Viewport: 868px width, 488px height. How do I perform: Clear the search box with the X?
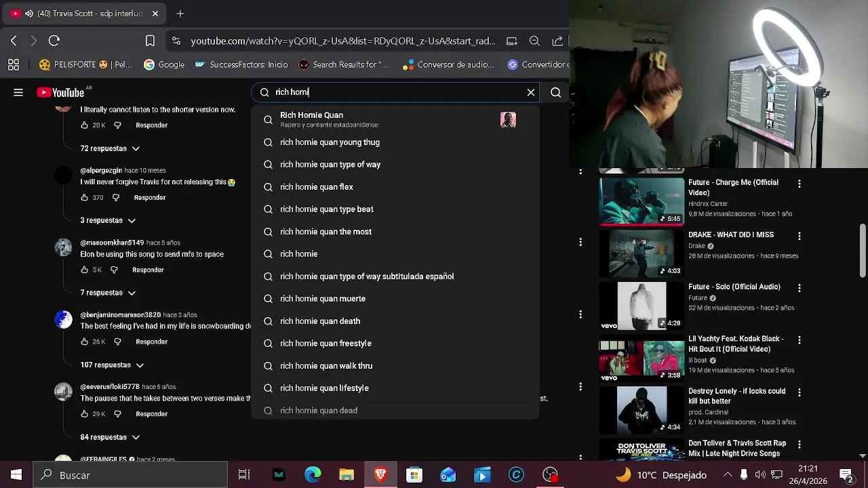(x=531, y=92)
